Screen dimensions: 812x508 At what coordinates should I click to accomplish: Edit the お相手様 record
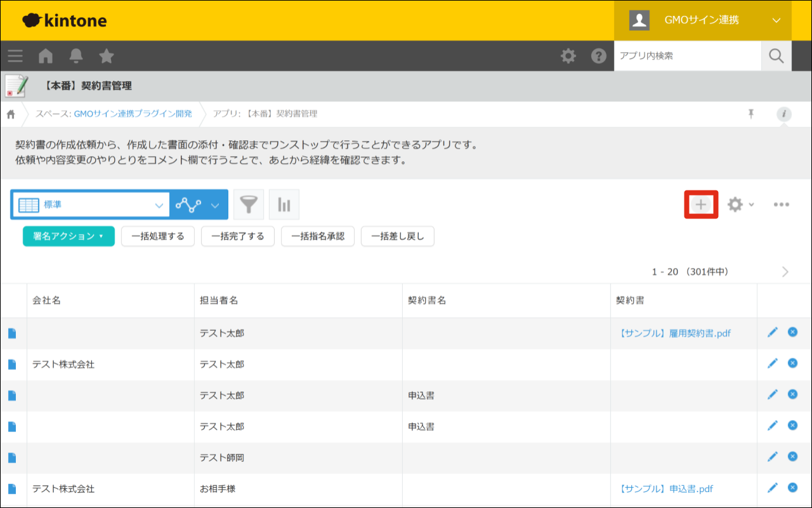[772, 488]
